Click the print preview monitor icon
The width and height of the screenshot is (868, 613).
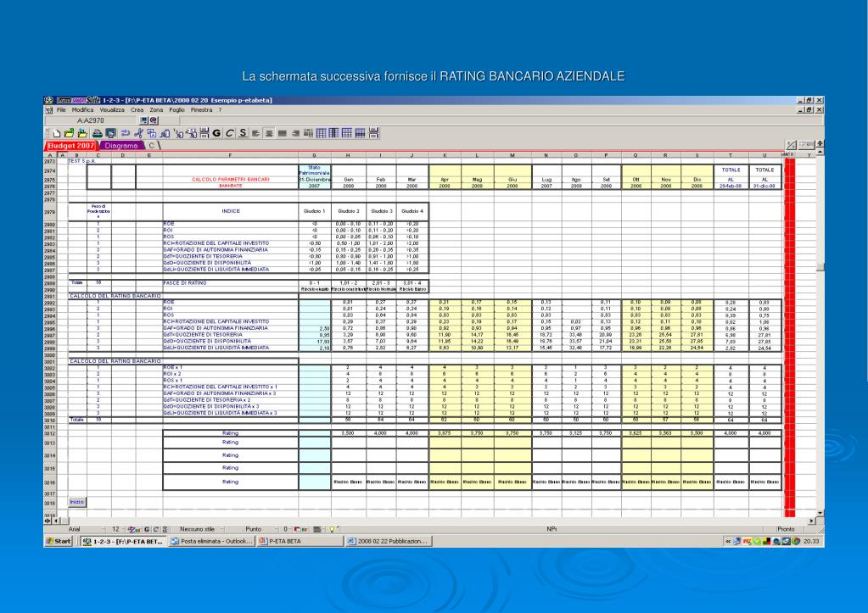pos(110,133)
